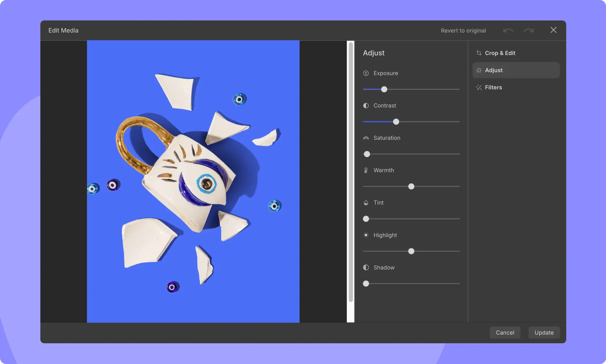Click the Highlight sun icon

(366, 235)
